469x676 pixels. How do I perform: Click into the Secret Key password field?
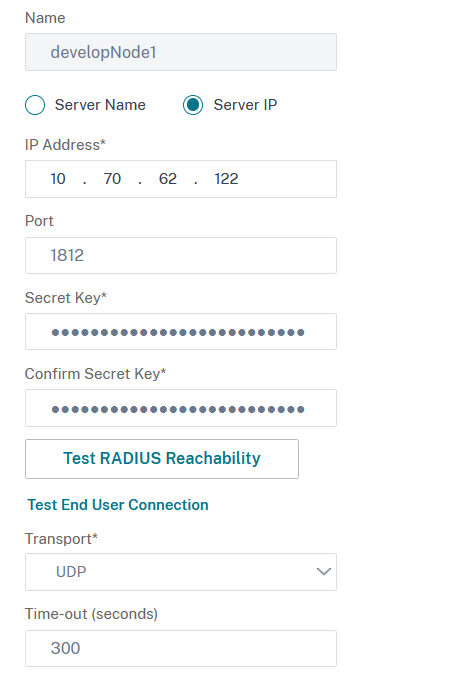181,332
